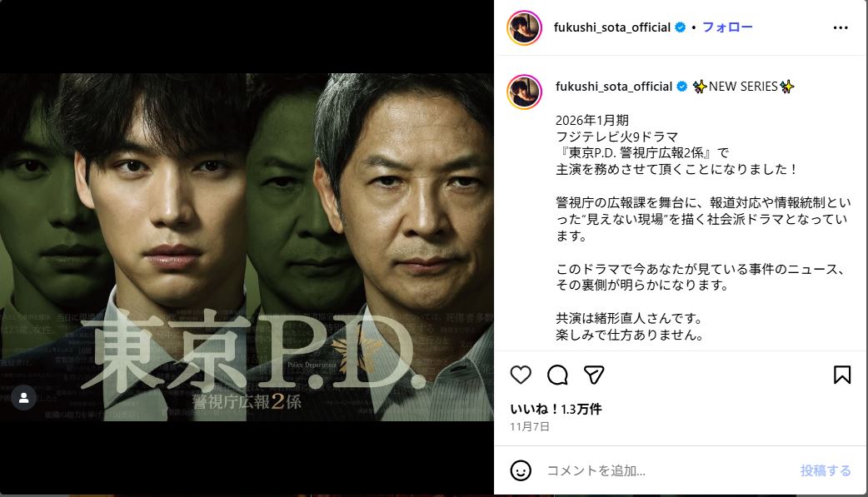Open username link in the caption
868x497 pixels.
point(613,87)
